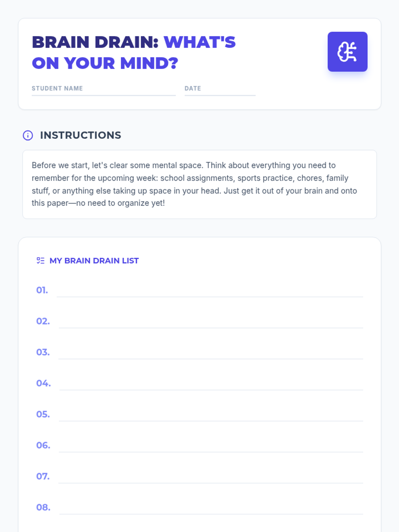This screenshot has height=532, width=399.
Task: Click the number label 01.
Action: [x=42, y=290]
